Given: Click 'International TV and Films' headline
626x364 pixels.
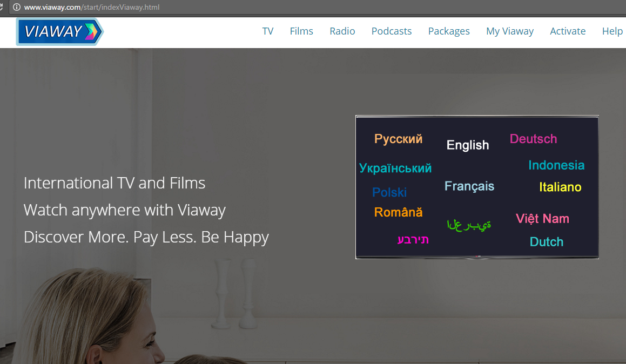Looking at the screenshot, I should pos(114,183).
